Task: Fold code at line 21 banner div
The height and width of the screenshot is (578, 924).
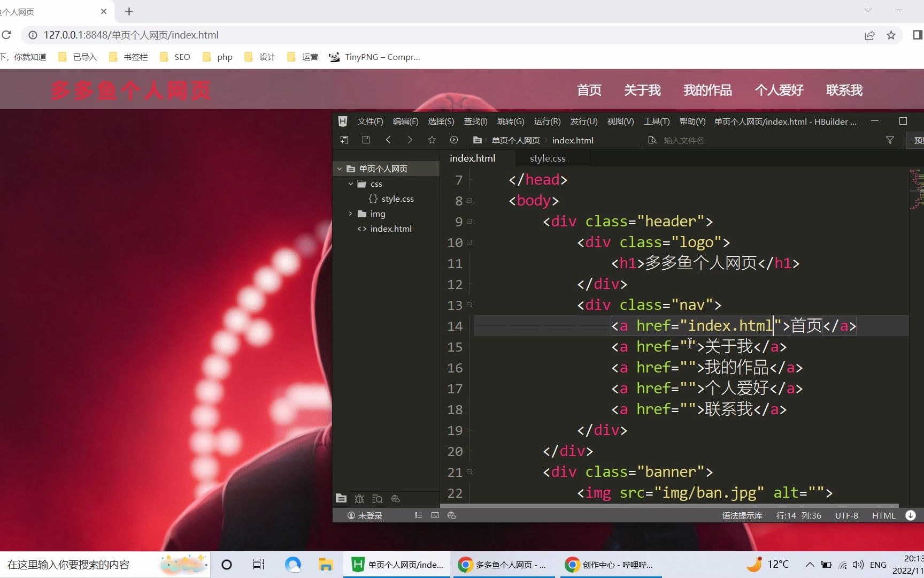Action: tap(469, 472)
